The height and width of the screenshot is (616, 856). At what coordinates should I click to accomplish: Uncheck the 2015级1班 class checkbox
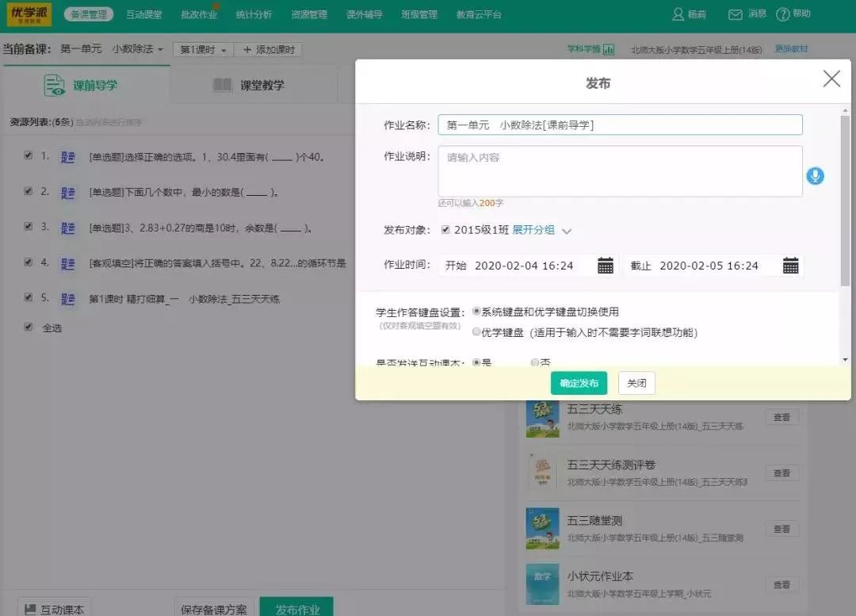(x=445, y=229)
